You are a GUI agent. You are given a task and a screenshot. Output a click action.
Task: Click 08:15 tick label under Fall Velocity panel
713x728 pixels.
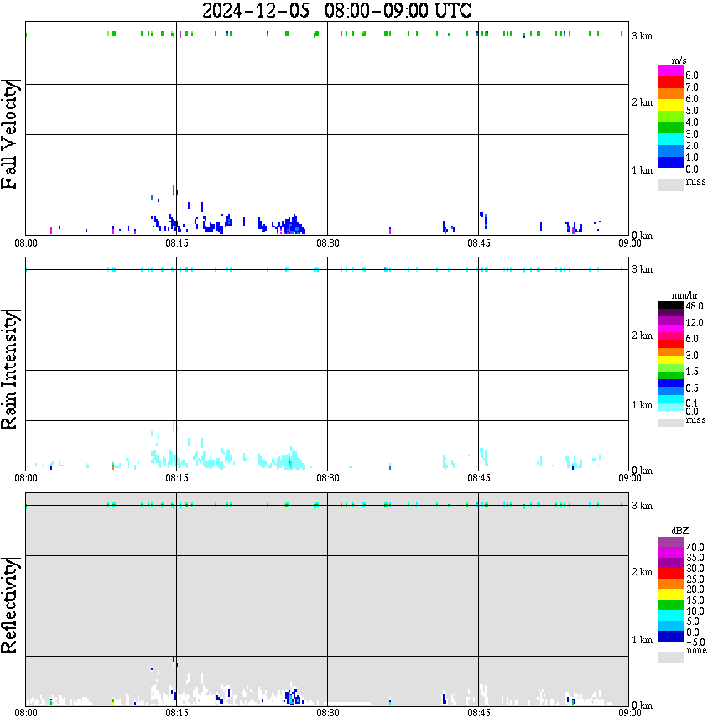tap(177, 243)
